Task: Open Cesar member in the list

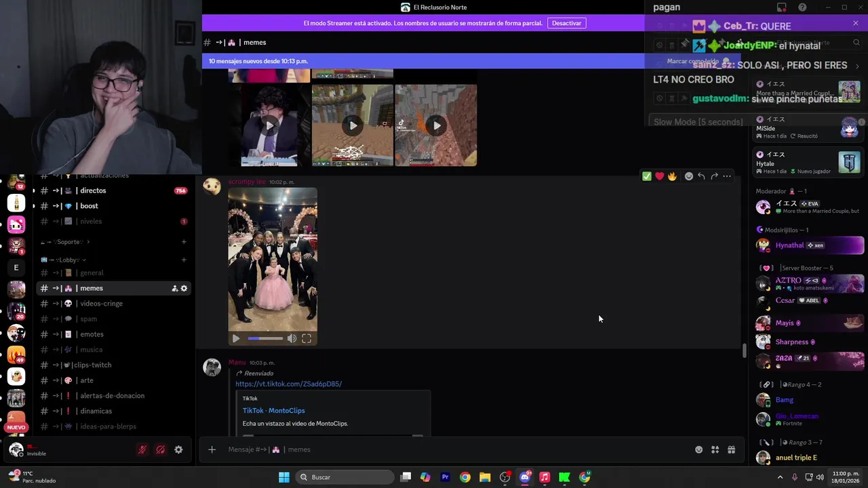Action: tap(810, 302)
